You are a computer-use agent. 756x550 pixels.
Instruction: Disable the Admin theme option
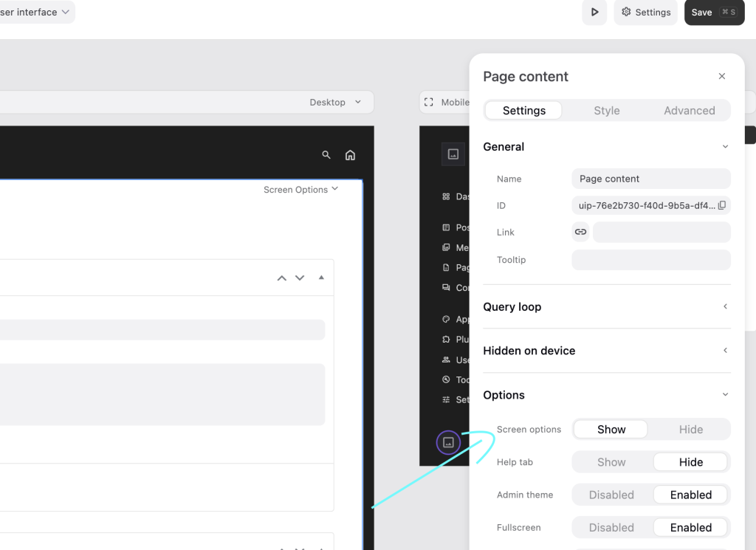[x=611, y=495]
